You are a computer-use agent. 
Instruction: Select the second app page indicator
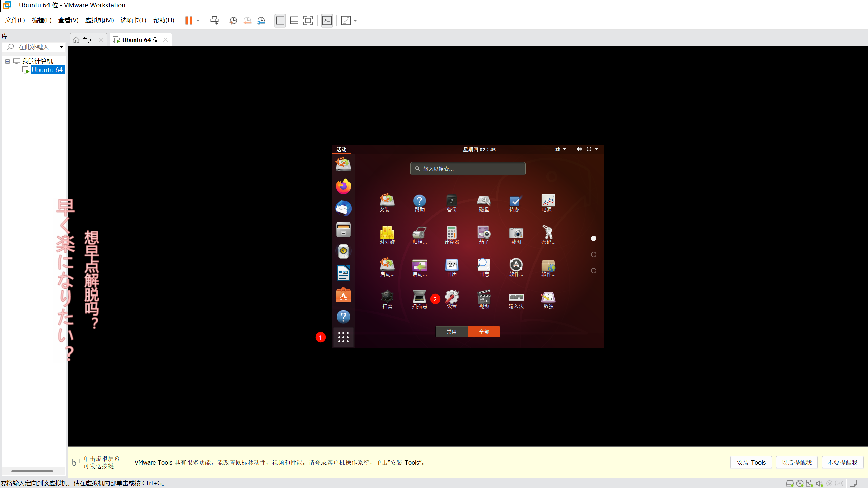click(593, 255)
